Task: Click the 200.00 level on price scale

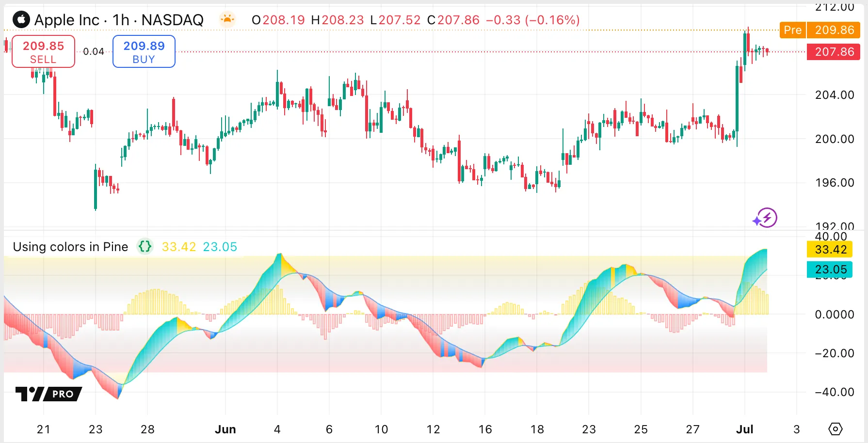Action: [834, 139]
